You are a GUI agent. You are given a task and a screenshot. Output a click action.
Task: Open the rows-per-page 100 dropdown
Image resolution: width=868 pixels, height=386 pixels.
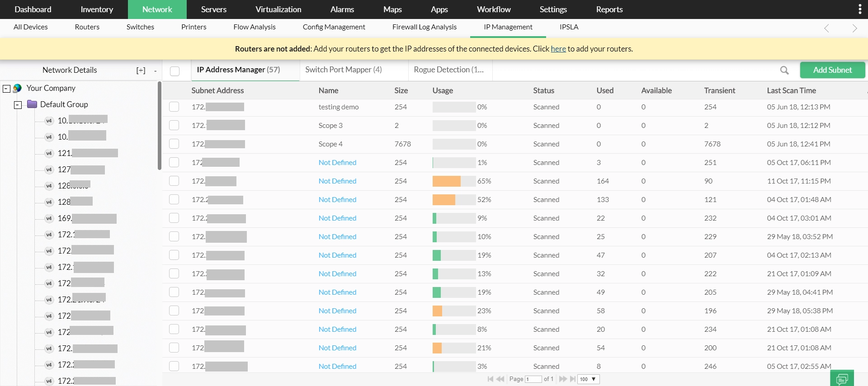pos(588,379)
